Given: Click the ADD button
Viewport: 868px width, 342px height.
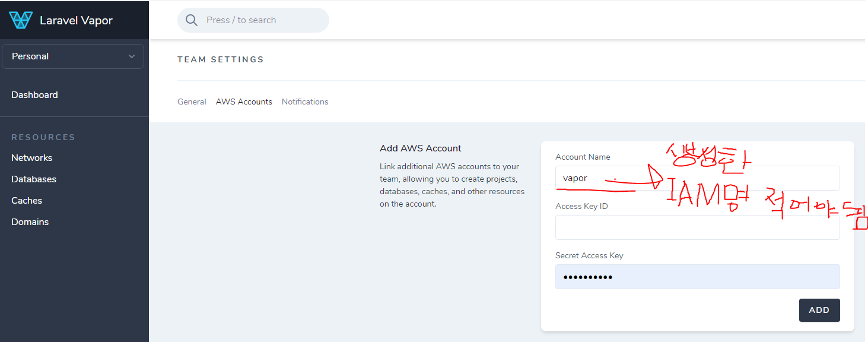Looking at the screenshot, I should tap(819, 310).
